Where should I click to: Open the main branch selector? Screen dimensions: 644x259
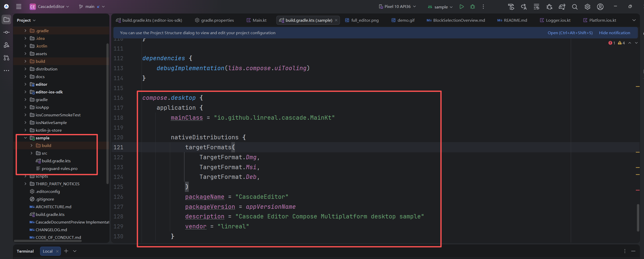(x=92, y=7)
